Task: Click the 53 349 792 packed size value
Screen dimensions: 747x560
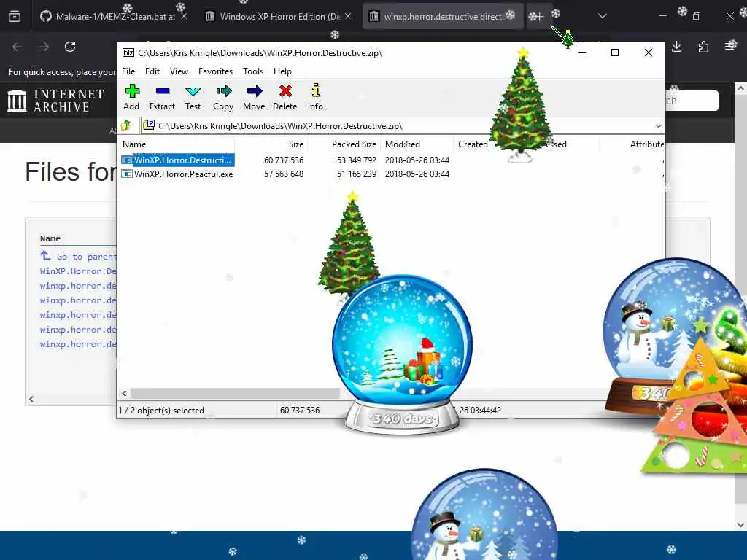Action: pos(356,160)
